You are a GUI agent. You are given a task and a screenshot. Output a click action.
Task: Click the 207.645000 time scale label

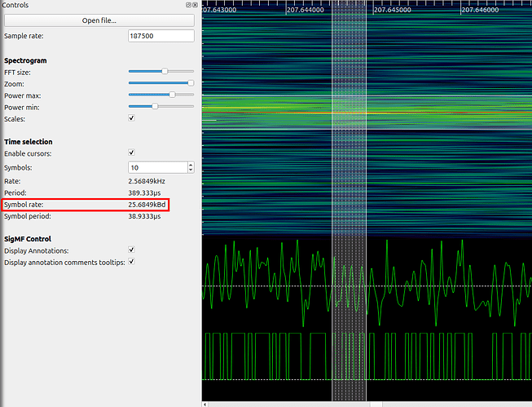coord(393,10)
